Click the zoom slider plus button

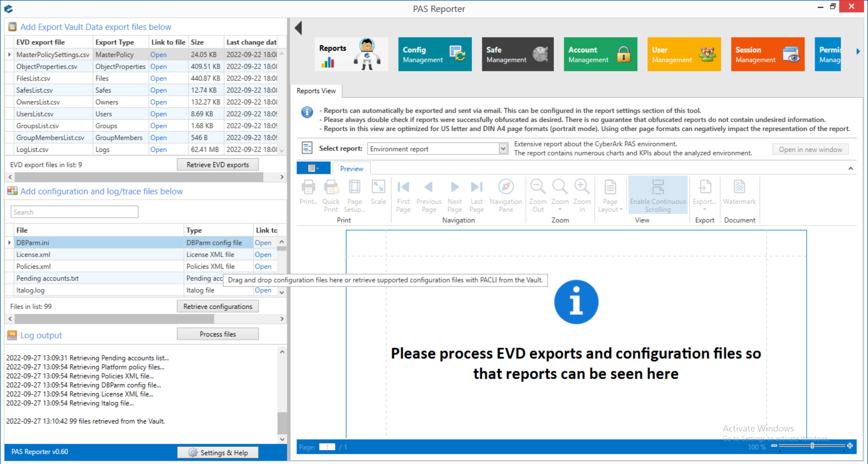tap(850, 446)
